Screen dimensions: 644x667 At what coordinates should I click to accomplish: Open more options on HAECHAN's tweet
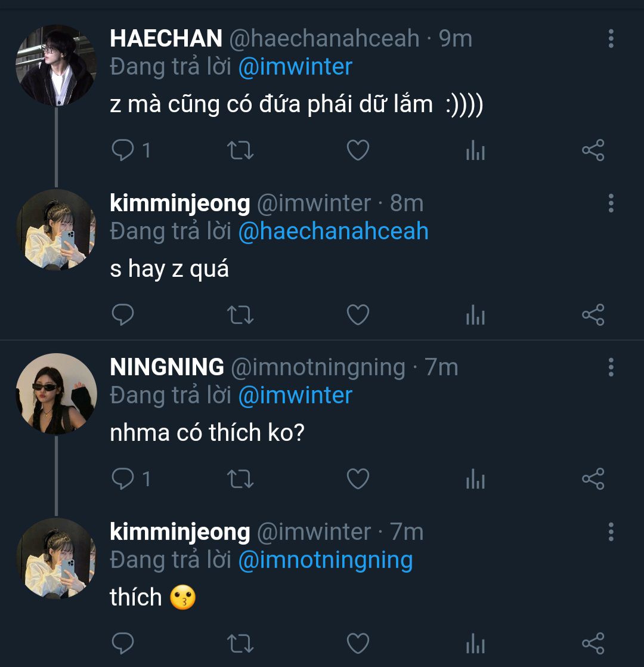tap(611, 38)
